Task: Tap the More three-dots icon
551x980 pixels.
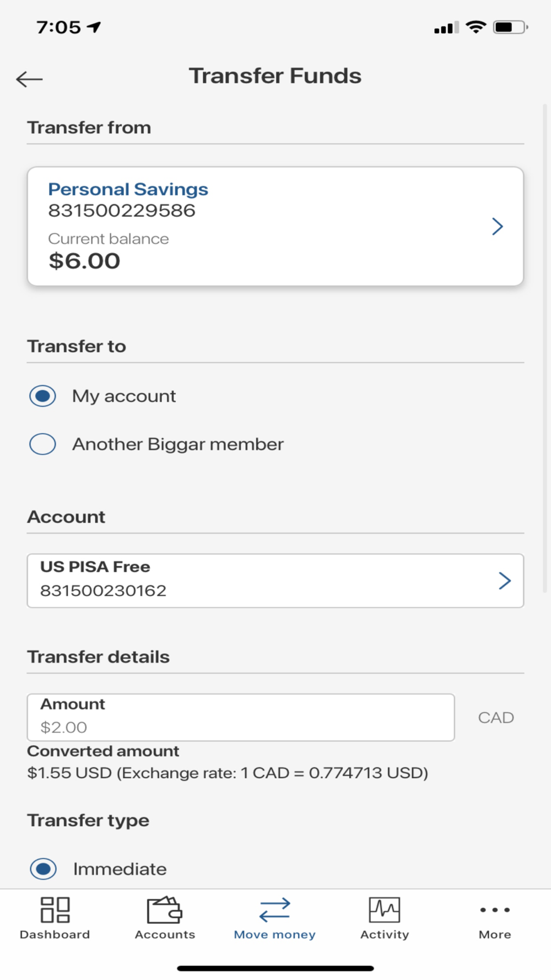Action: pos(495,909)
